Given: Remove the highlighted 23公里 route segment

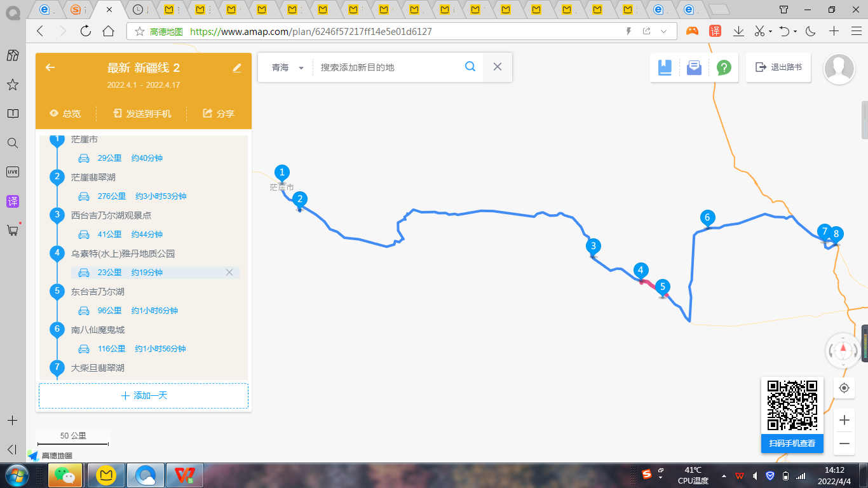Looking at the screenshot, I should point(229,273).
